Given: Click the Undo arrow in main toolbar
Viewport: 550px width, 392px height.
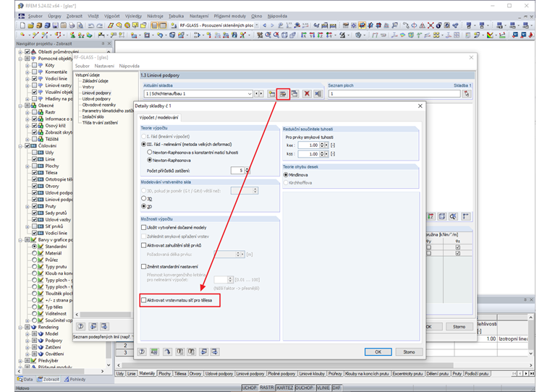Looking at the screenshot, I should (91, 25).
